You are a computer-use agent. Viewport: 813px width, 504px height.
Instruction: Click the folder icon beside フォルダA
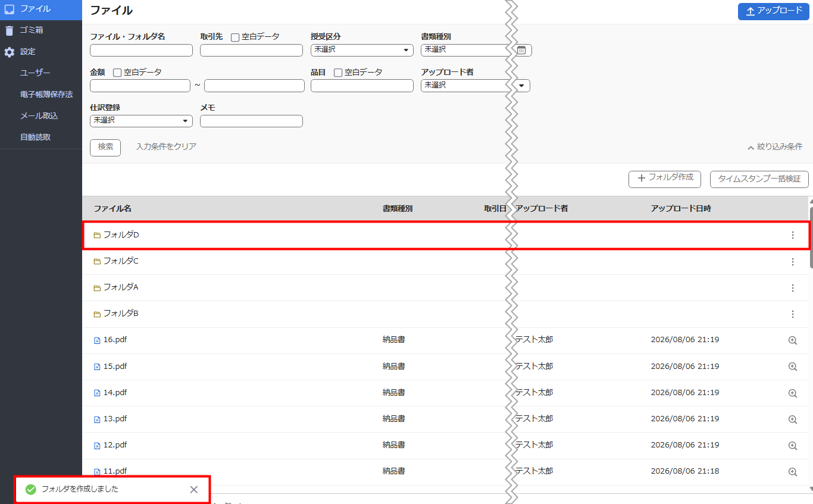pyautogui.click(x=97, y=287)
